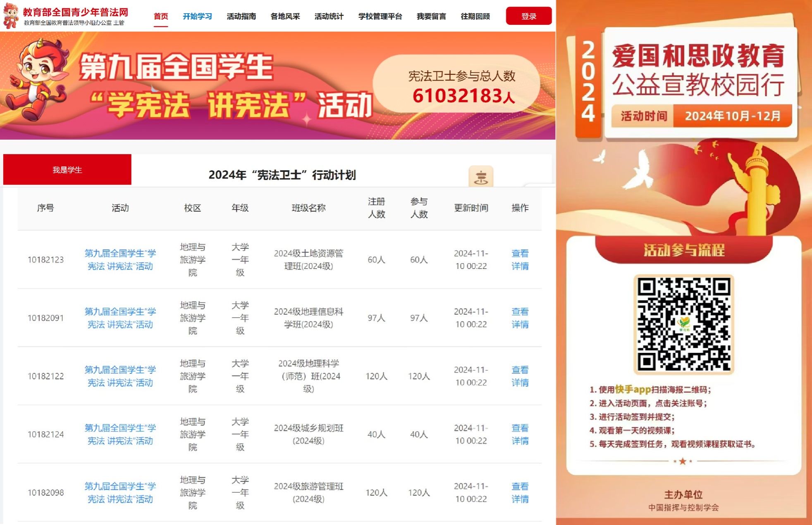Open 学校管理平台 from the navigation
Image resolution: width=812 pixels, height=525 pixels.
pyautogui.click(x=380, y=17)
